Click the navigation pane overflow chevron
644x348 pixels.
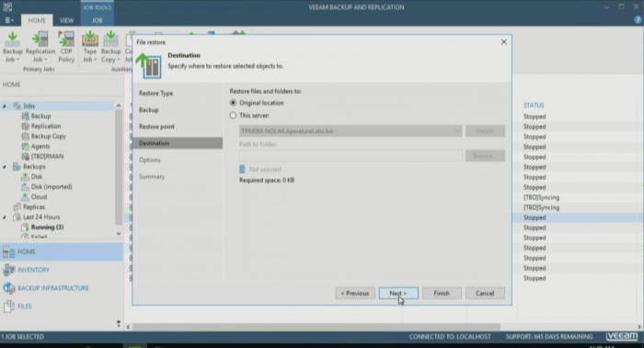pyautogui.click(x=119, y=324)
